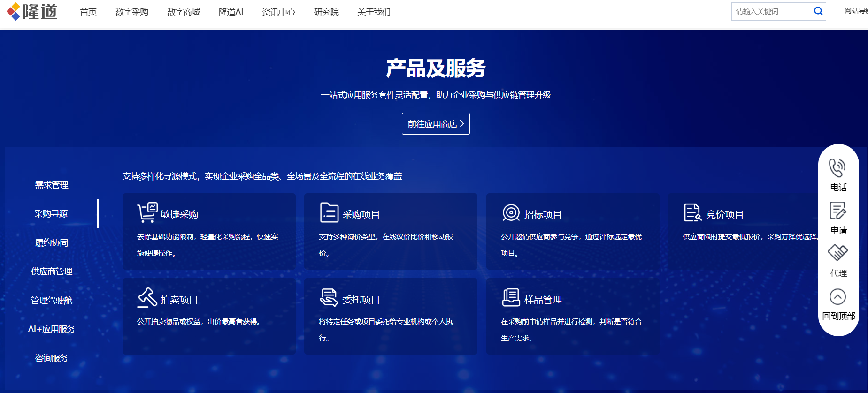This screenshot has height=393, width=868.
Task: Click the 样品管理 icon
Action: [511, 297]
